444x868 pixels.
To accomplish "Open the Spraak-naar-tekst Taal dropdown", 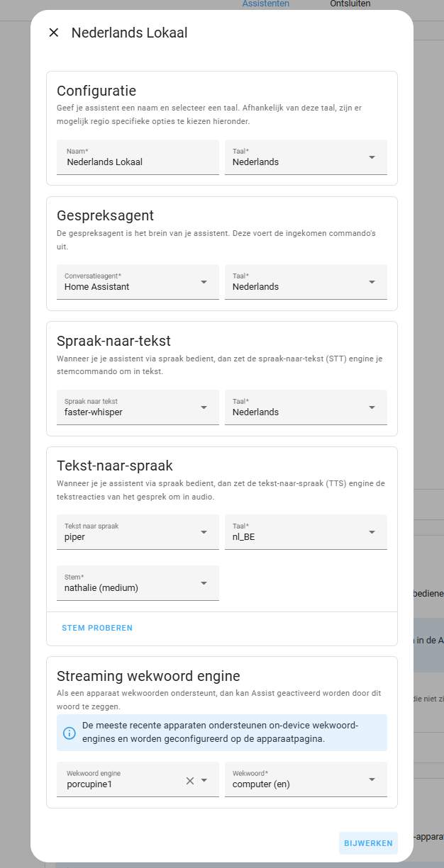I will [306, 407].
